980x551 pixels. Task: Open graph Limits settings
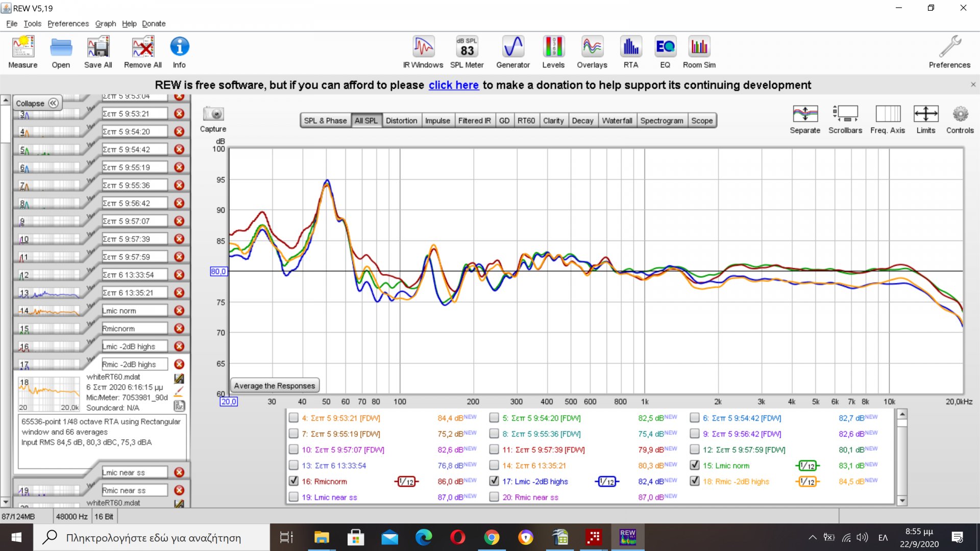pyautogui.click(x=925, y=114)
